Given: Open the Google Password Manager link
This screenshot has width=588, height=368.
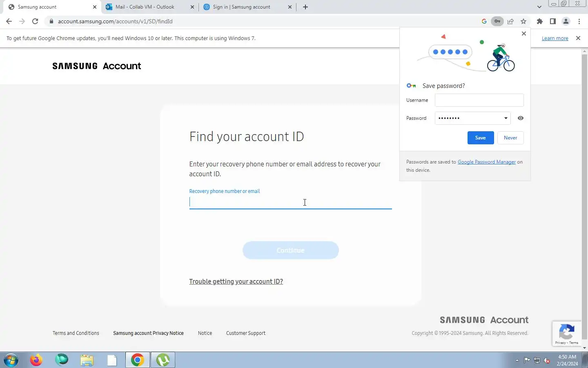Looking at the screenshot, I should click(x=486, y=162).
